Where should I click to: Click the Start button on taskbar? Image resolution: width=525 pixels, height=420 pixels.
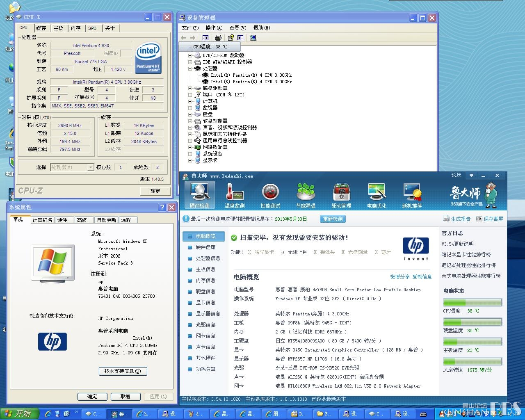tap(19, 414)
